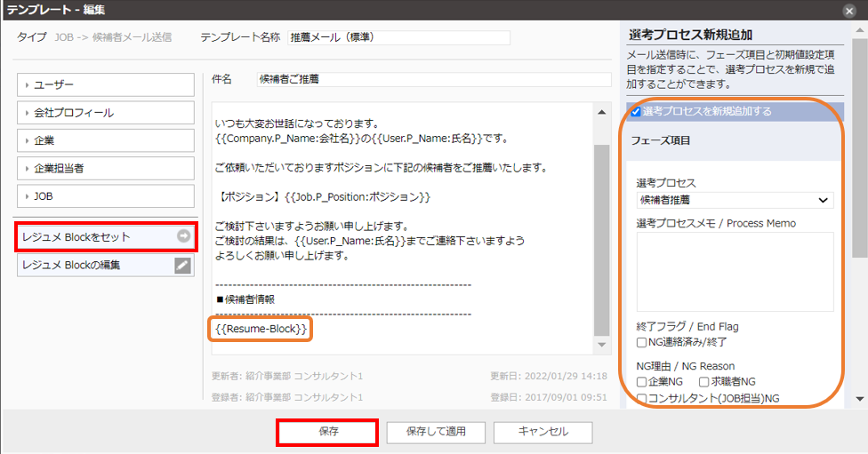
Task: Toggle 選考プロセスを新規追加する checkbox
Action: click(636, 112)
